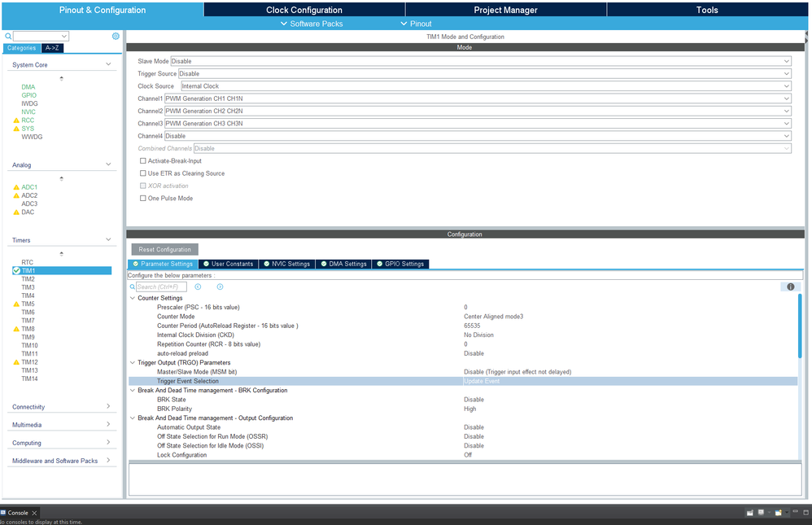Go to previous search result arrow
The image size is (812, 525).
pos(198,287)
